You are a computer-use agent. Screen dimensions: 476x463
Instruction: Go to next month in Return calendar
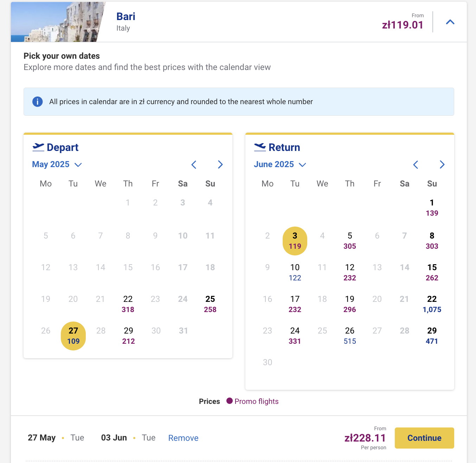[442, 165]
